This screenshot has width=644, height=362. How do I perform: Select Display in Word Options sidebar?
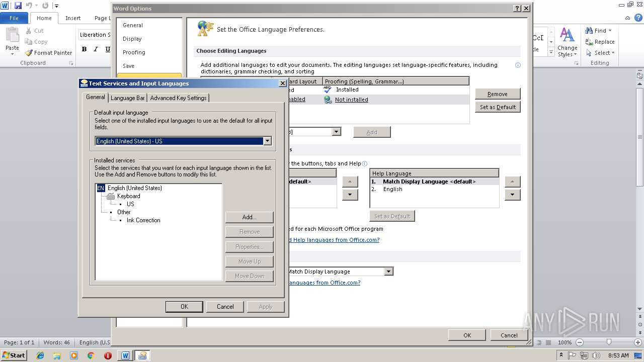[x=132, y=39]
